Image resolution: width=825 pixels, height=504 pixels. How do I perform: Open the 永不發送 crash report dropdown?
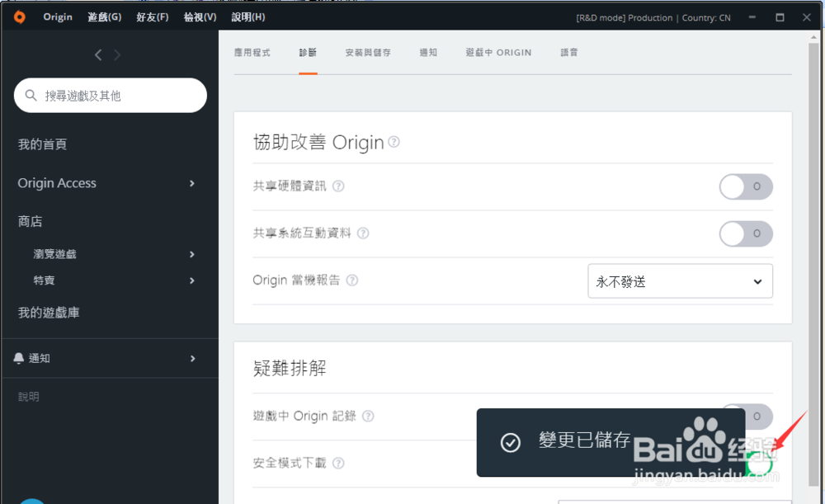click(680, 281)
